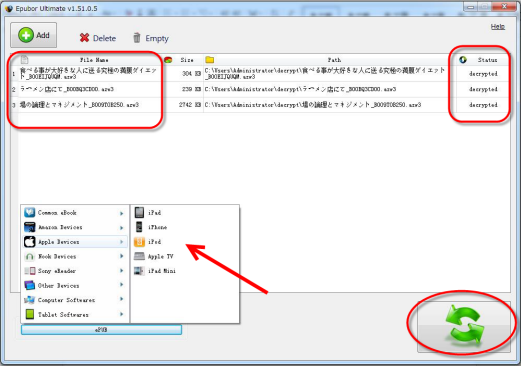Screen dimensions: 521x366
Task: Choose iPad in the submenu
Action: click(x=185, y=213)
